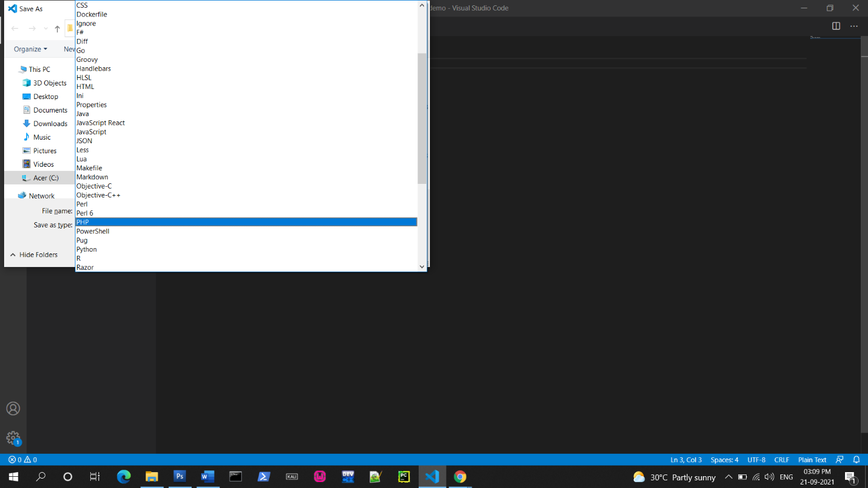The height and width of the screenshot is (488, 868).
Task: Select Python from the file type list
Action: 86,249
